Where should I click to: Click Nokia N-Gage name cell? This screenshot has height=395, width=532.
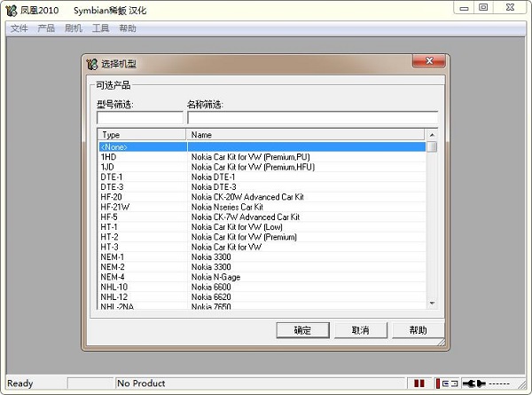click(215, 277)
